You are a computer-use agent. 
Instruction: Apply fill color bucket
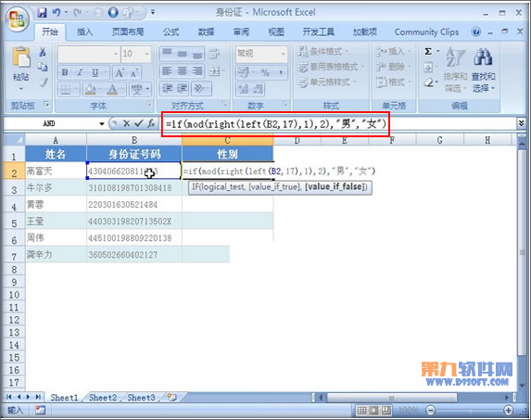pos(90,90)
